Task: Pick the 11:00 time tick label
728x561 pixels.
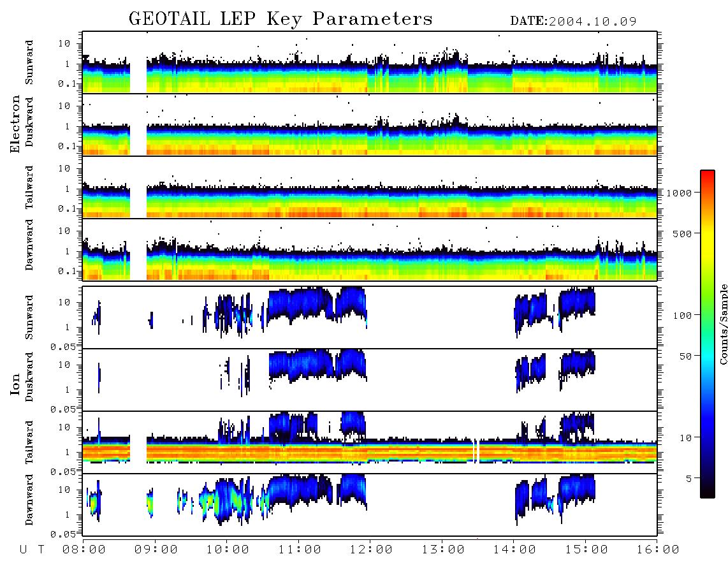Action: [x=300, y=550]
